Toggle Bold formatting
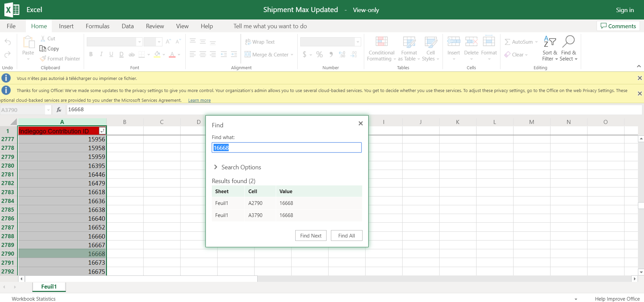 [x=91, y=54]
